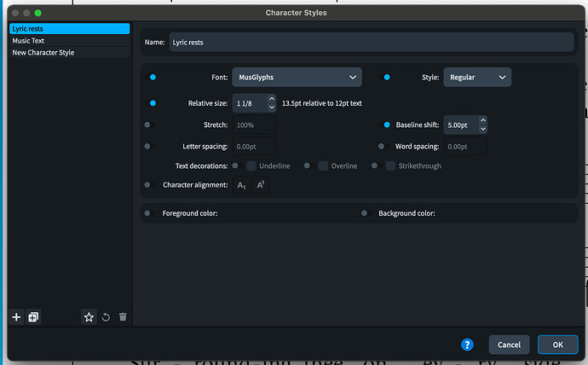Toggle the Style override switch
Screen dimensions: 588x365
(384, 78)
